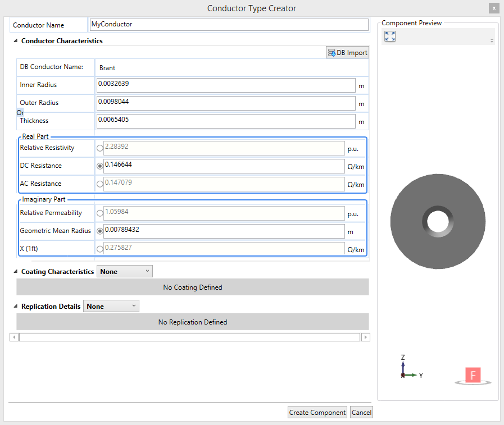Select the Relative Permeability radio button
Screen dimensions: 504x425
[x=100, y=213]
